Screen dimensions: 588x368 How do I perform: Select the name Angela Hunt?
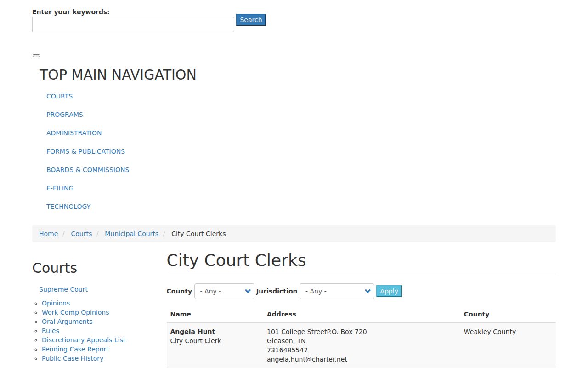[192, 332]
